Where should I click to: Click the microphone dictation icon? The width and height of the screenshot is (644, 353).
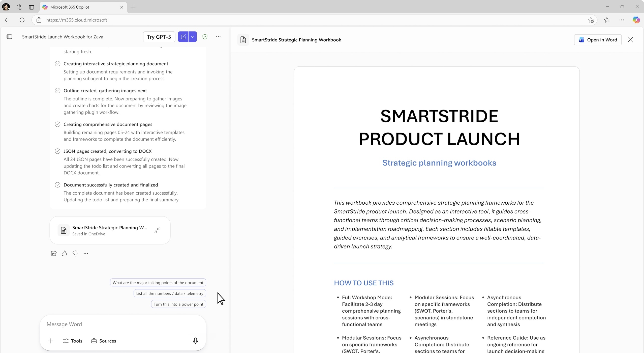click(195, 341)
